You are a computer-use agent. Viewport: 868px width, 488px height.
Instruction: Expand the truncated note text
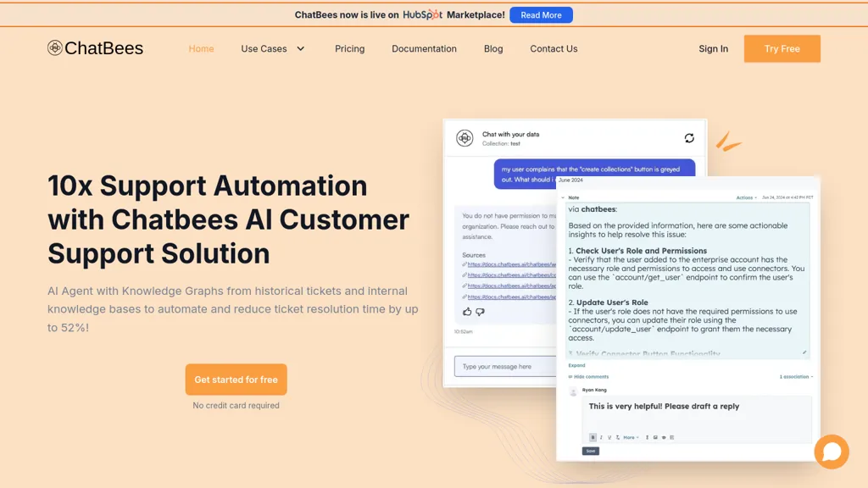coord(576,365)
